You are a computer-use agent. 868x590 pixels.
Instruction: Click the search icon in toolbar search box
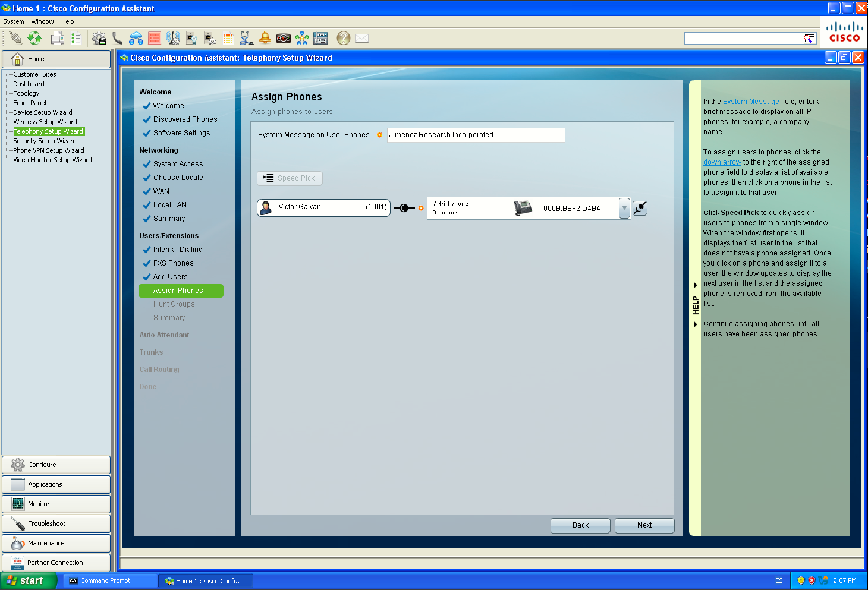(x=810, y=39)
